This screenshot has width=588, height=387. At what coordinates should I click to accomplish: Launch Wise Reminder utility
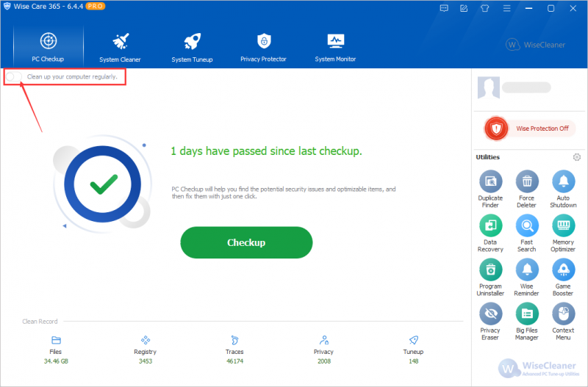point(526,278)
